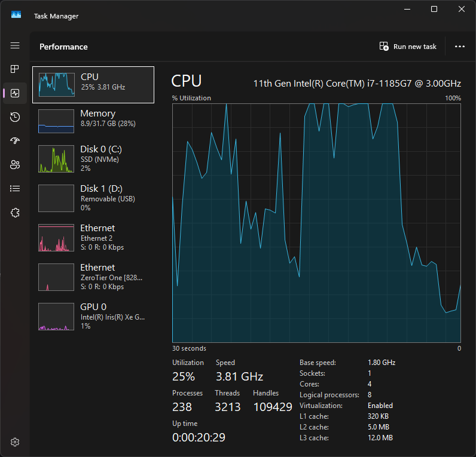Screen dimensions: 476x457
Task: Click the L1 cache 320 KB value
Action: [x=378, y=416]
